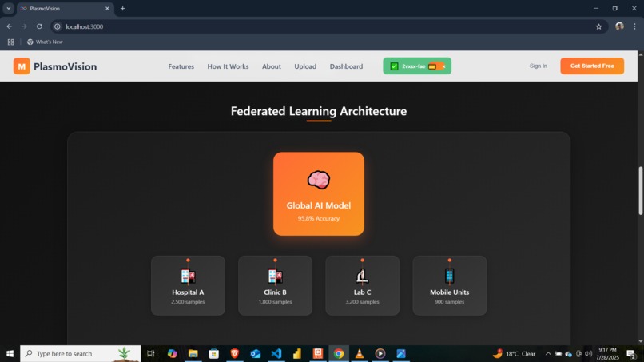Open Copilot from taskbar

click(172, 353)
